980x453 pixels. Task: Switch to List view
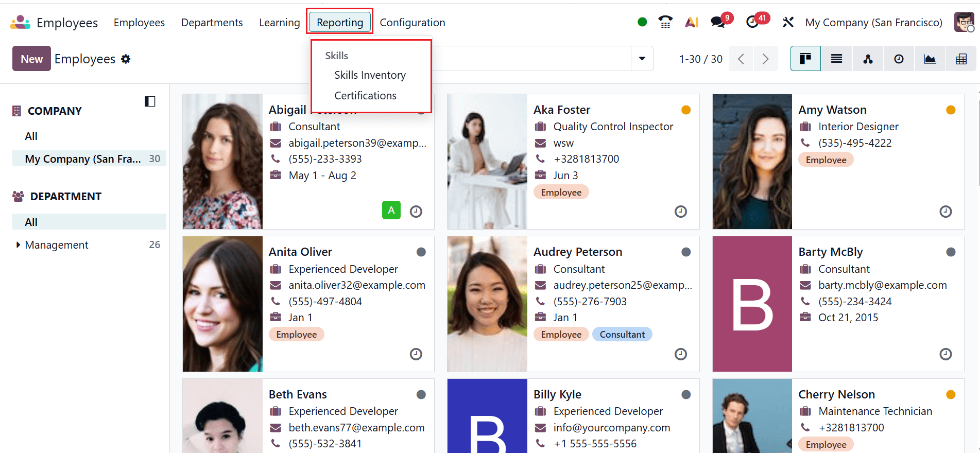click(x=836, y=59)
